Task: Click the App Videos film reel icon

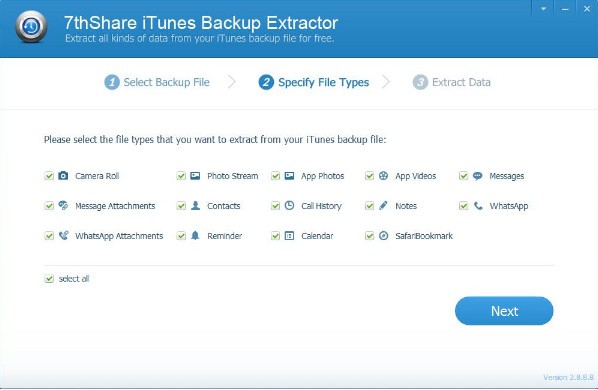Action: coord(384,176)
